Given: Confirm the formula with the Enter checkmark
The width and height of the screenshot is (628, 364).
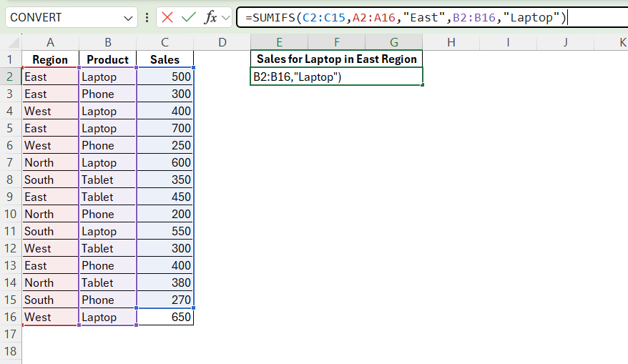Looking at the screenshot, I should pos(189,17).
